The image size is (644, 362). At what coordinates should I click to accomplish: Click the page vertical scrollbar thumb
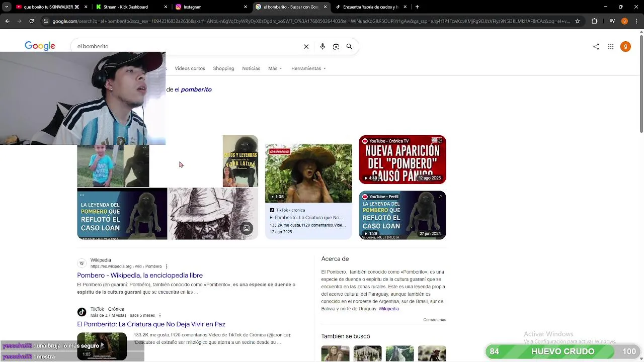pos(641,84)
